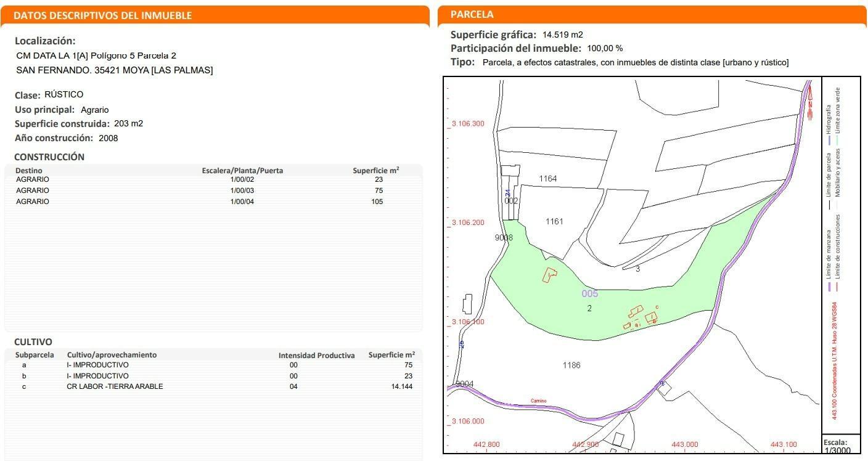This screenshot has height=461, width=868.
Task: Click the Camino road label
Action: 538,401
